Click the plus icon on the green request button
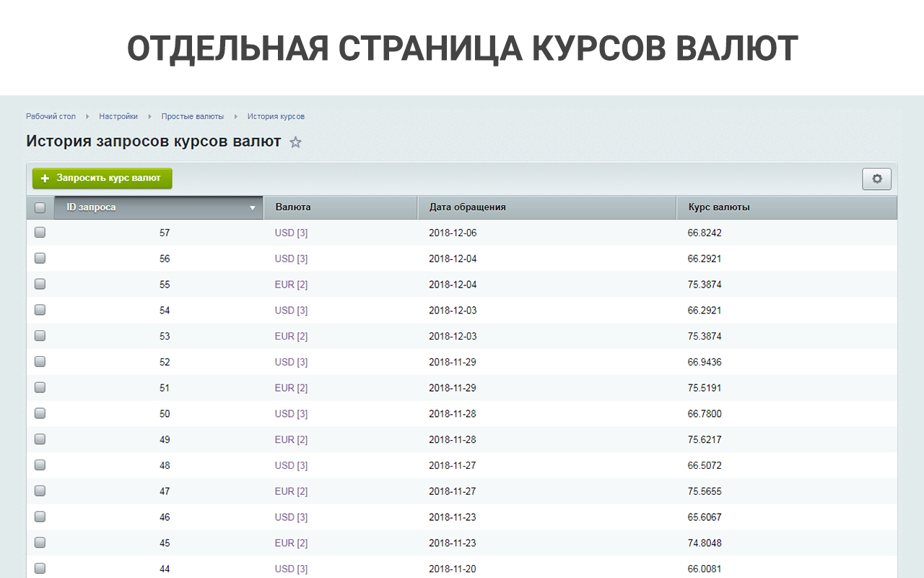Image resolution: width=924 pixels, height=578 pixels. pyautogui.click(x=45, y=178)
